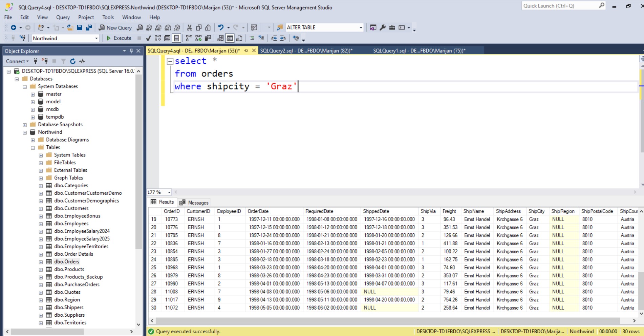
Task: Click the Undo arrow icon
Action: tap(221, 28)
